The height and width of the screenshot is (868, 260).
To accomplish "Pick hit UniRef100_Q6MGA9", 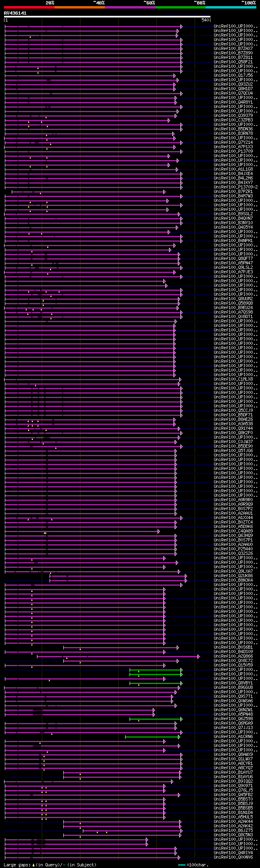I will (233, 723).
